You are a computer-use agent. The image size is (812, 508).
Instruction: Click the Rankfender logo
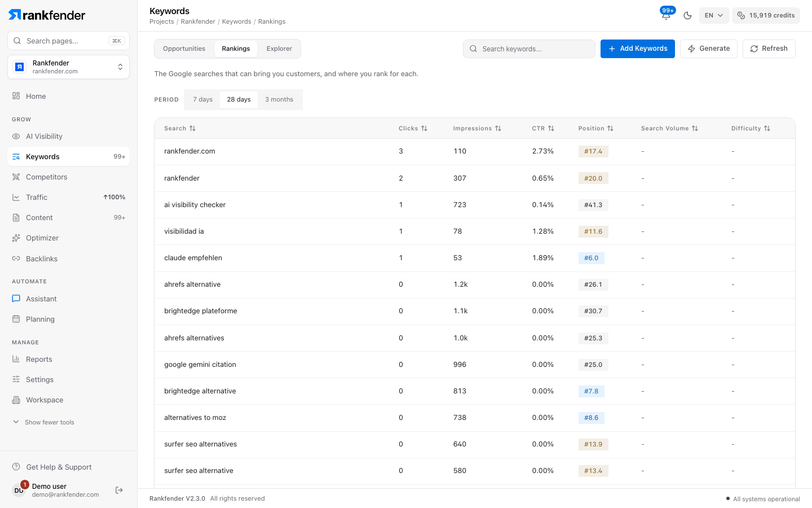[x=47, y=15]
